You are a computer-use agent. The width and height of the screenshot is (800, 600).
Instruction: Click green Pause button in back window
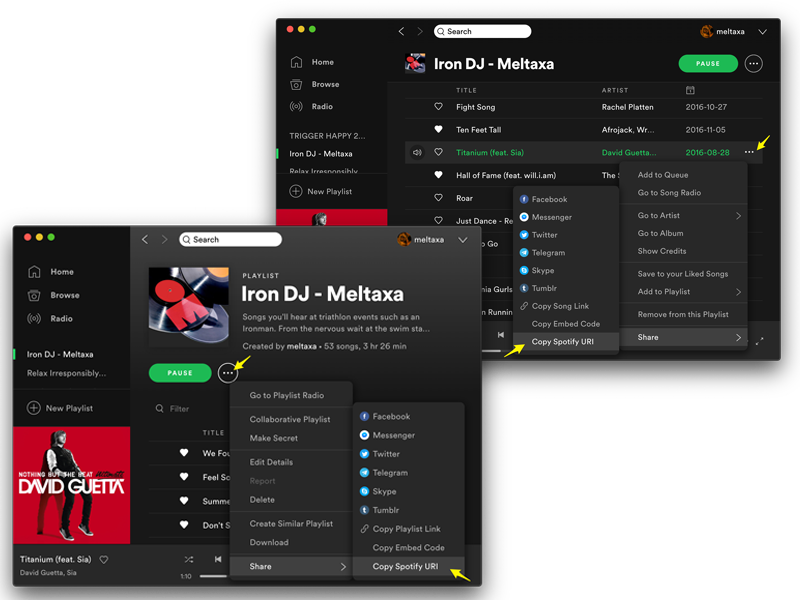click(708, 64)
